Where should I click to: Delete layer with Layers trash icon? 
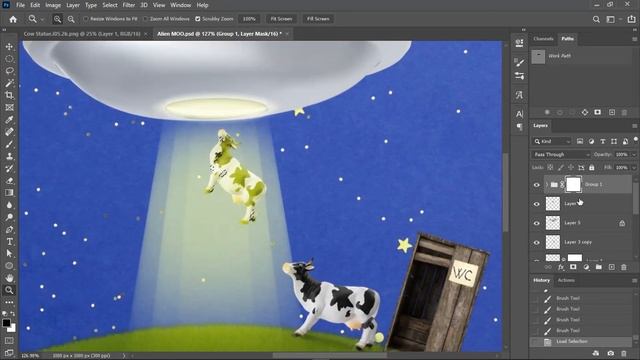(x=624, y=267)
